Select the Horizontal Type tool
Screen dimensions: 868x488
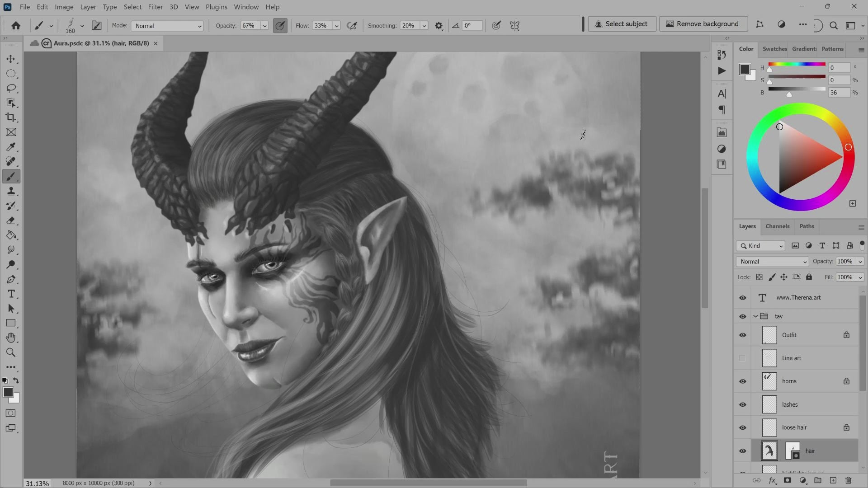click(11, 294)
